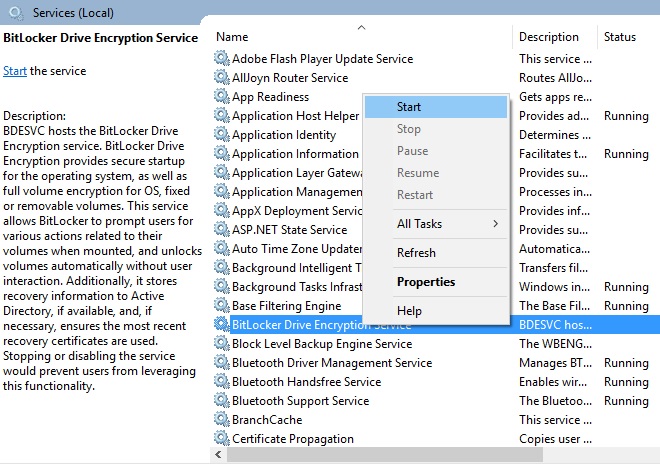Image resolution: width=660 pixels, height=464 pixels.
Task: Select the App Readiness service gear icon
Action: coord(221,97)
